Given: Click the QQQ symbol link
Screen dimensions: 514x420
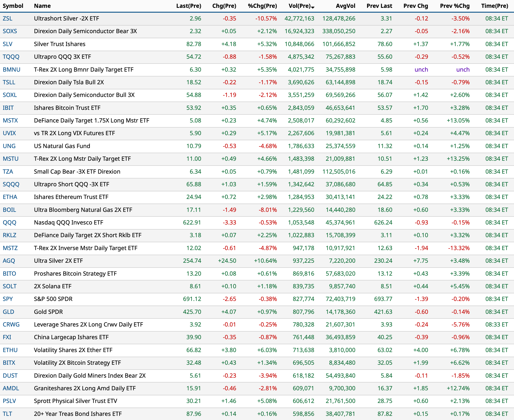Looking at the screenshot, I should coord(9,222).
